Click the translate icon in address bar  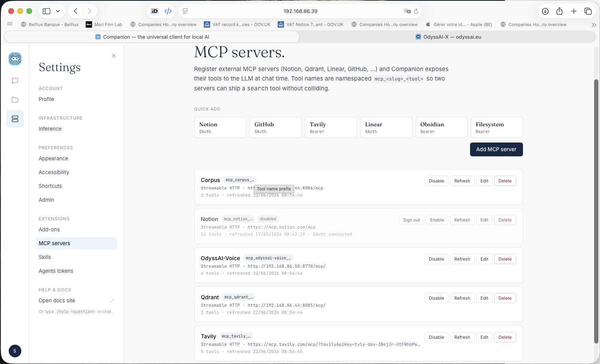[x=407, y=11]
